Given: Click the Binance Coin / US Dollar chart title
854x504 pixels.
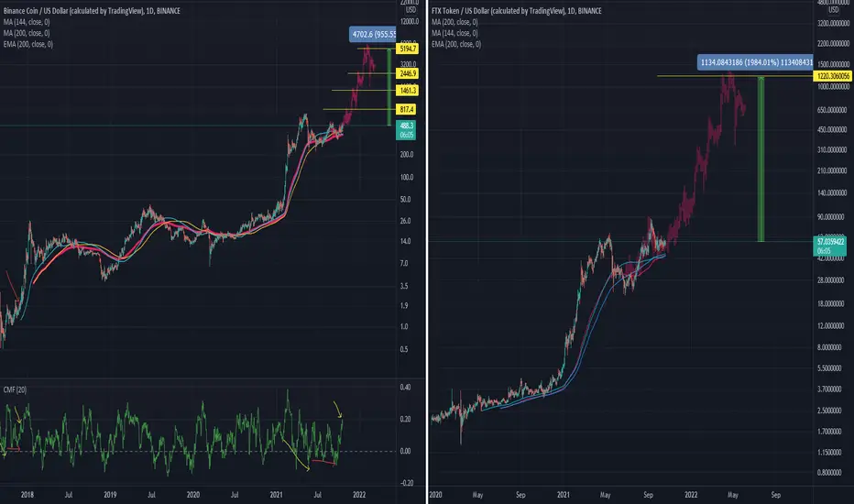Looking at the screenshot, I should [92, 10].
